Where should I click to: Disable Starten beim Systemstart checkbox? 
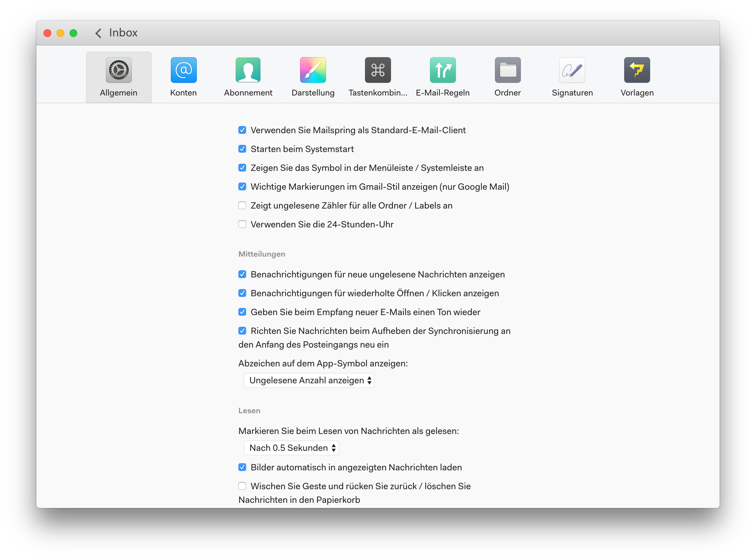pos(242,149)
